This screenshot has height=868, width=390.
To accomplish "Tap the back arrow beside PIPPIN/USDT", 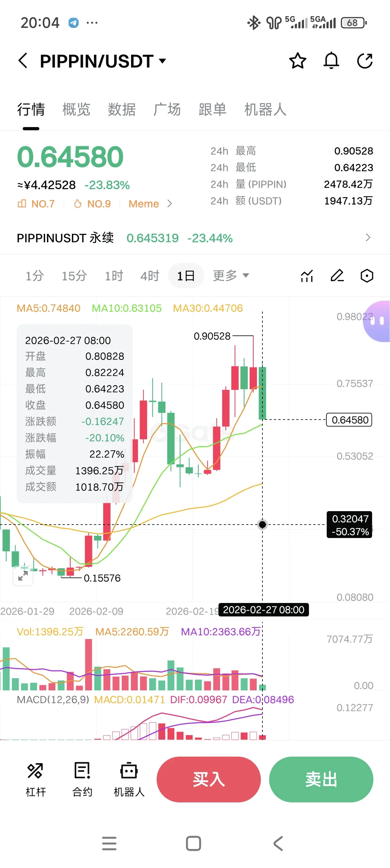I will pos(23,61).
